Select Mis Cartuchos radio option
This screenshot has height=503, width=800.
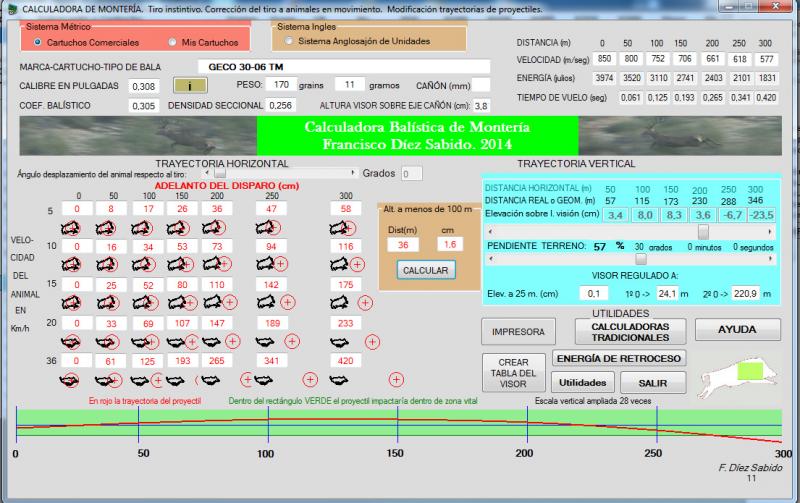[x=173, y=42]
